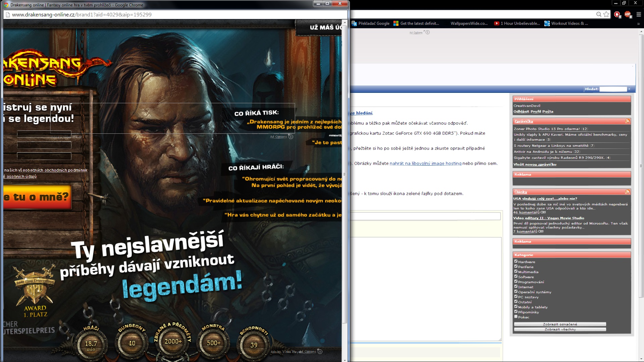Image resolution: width=644 pixels, height=362 pixels.
Task: Toggle the Periferie category checkbox
Action: pos(516,266)
